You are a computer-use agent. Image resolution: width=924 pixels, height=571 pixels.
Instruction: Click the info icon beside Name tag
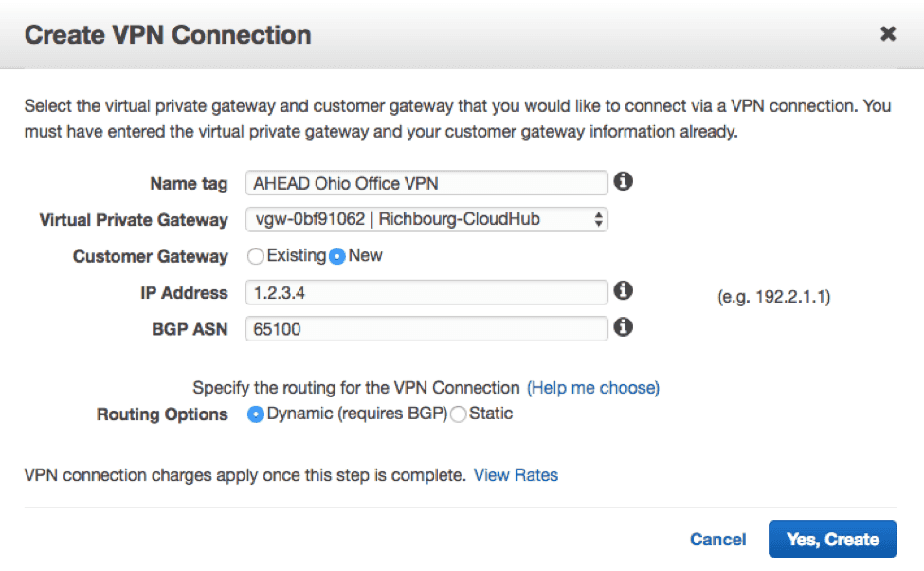tap(623, 181)
